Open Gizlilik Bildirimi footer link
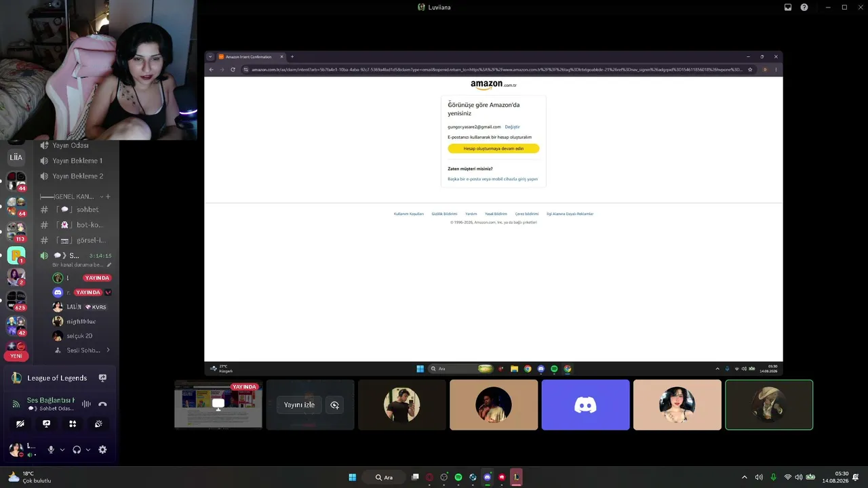 (x=445, y=213)
